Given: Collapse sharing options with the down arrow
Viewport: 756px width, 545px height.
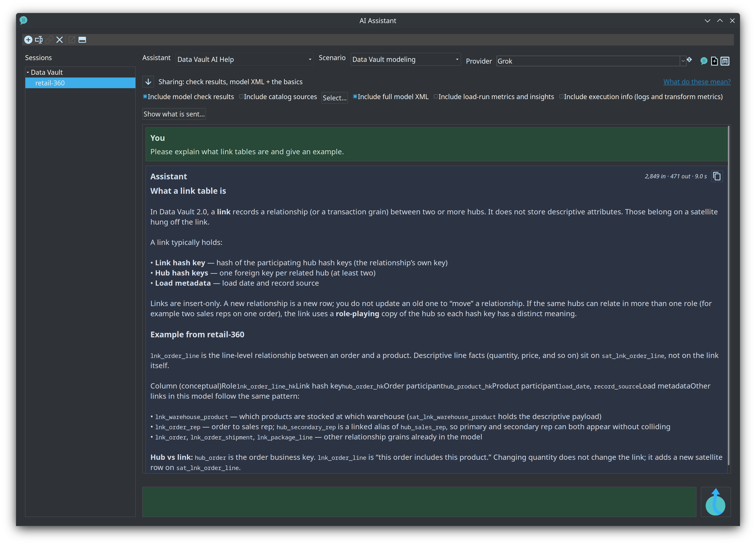Looking at the screenshot, I should 148,82.
